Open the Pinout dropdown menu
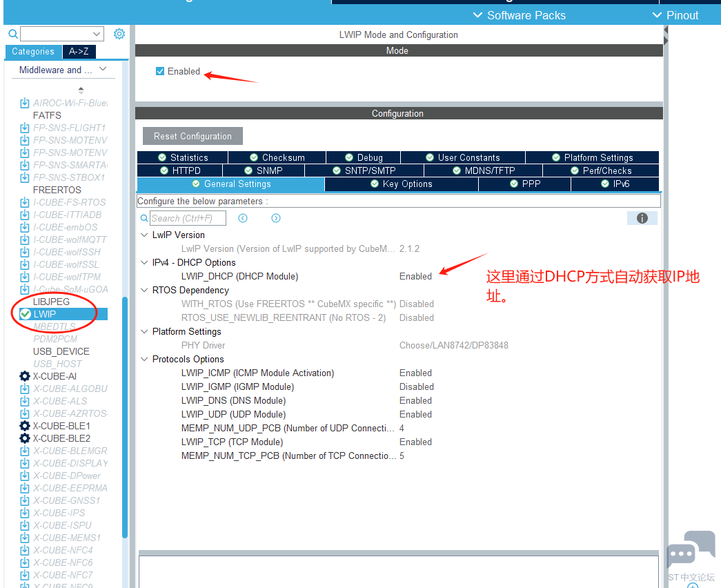This screenshot has width=721, height=588. [675, 15]
